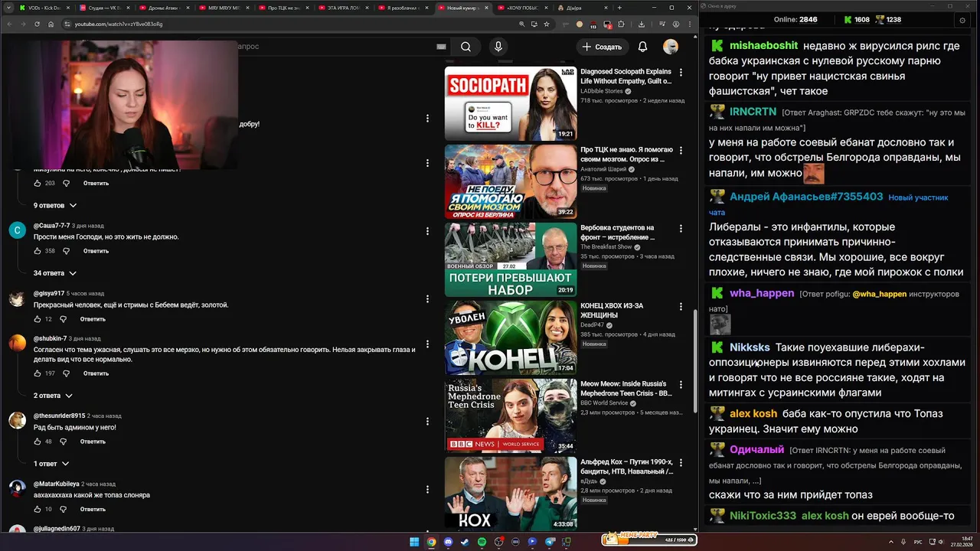Click chat username mishaeboshit
The image size is (980, 551).
point(763,46)
